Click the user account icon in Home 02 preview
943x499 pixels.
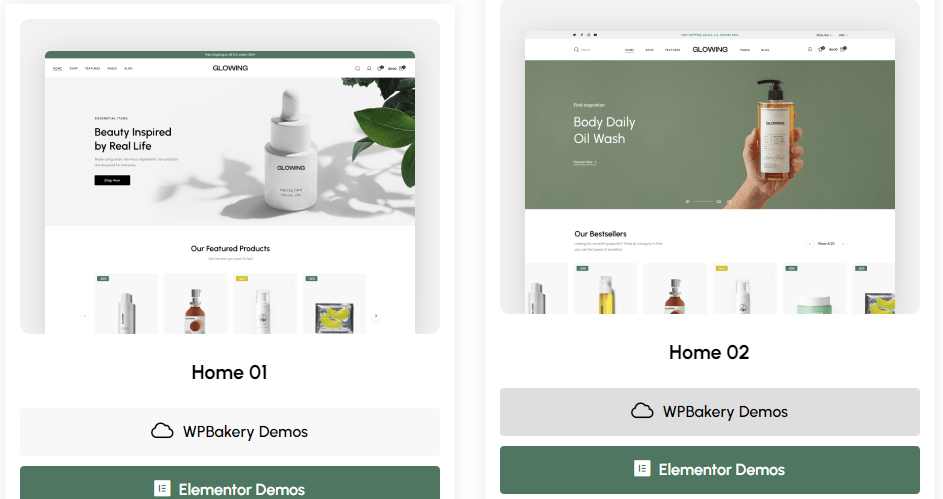click(810, 49)
